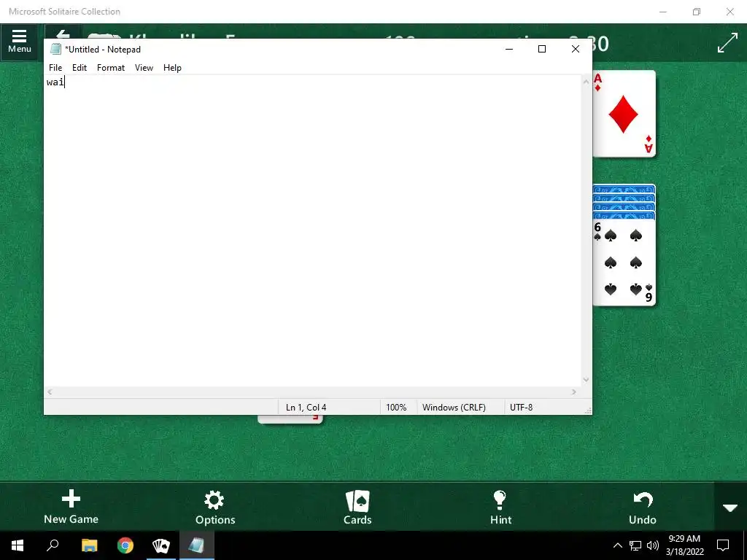Open the Windows Start menu
747x560 pixels.
[x=18, y=545]
